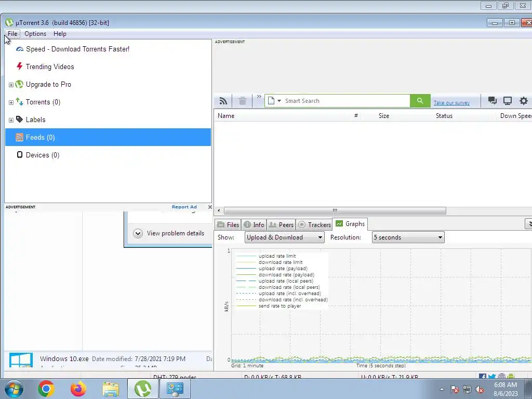Launch Google Chrome from the taskbar
Screen dimensions: 532x399
click(46, 389)
